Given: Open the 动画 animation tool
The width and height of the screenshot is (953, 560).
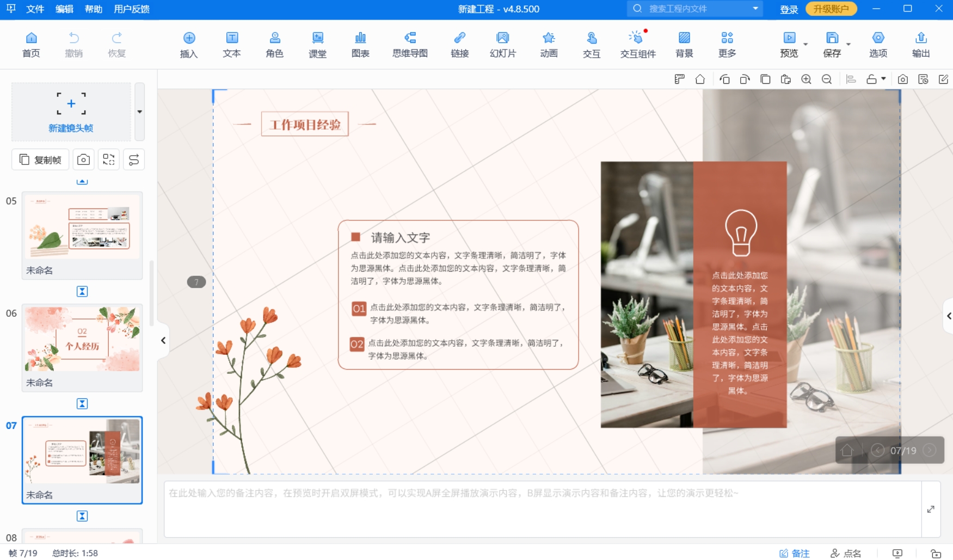Looking at the screenshot, I should 549,45.
